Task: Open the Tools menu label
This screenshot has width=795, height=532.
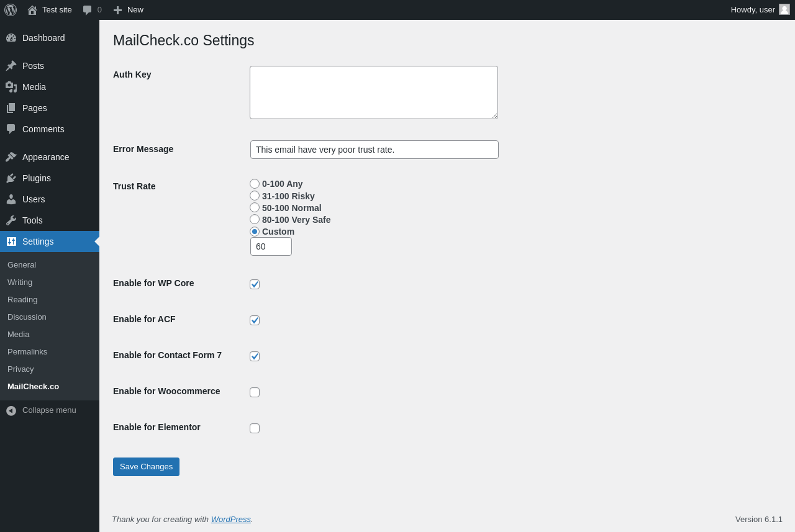Action: [x=32, y=220]
